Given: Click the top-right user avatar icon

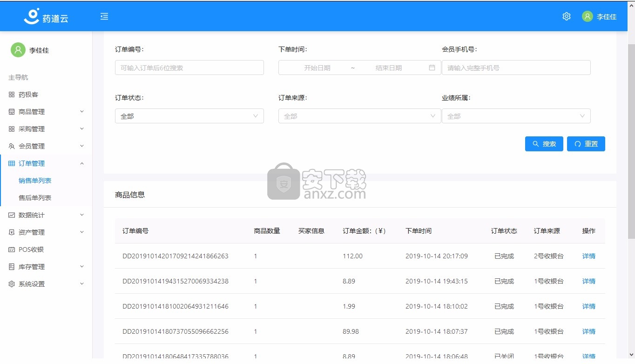Looking at the screenshot, I should [x=588, y=16].
